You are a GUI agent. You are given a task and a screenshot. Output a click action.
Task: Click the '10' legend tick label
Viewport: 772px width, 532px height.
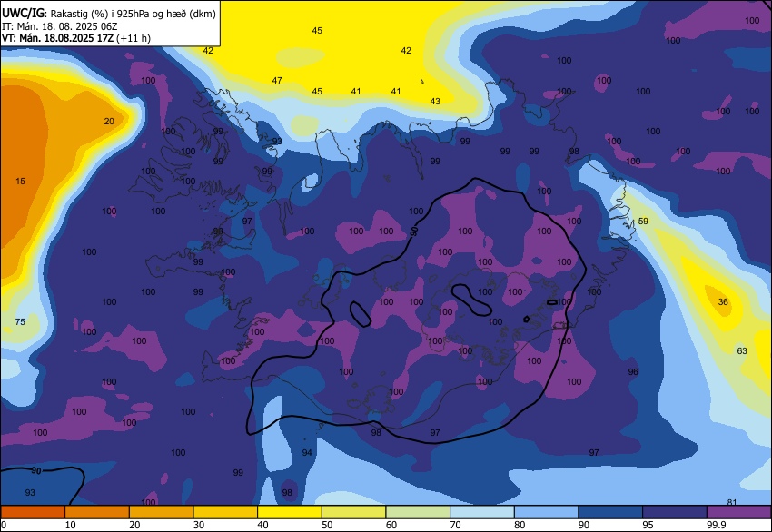(71, 525)
